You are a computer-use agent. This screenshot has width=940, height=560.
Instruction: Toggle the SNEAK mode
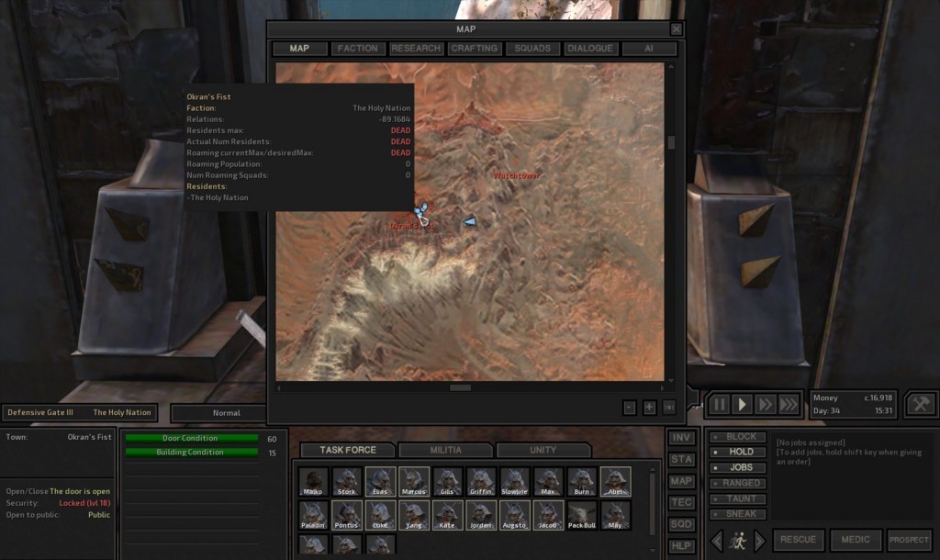click(738, 514)
